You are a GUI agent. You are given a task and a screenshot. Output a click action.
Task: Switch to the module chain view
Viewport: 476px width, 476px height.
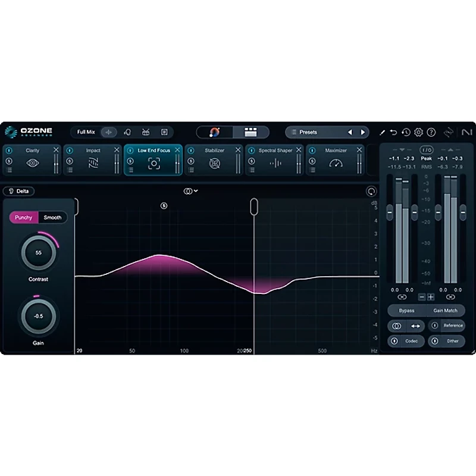point(250,132)
